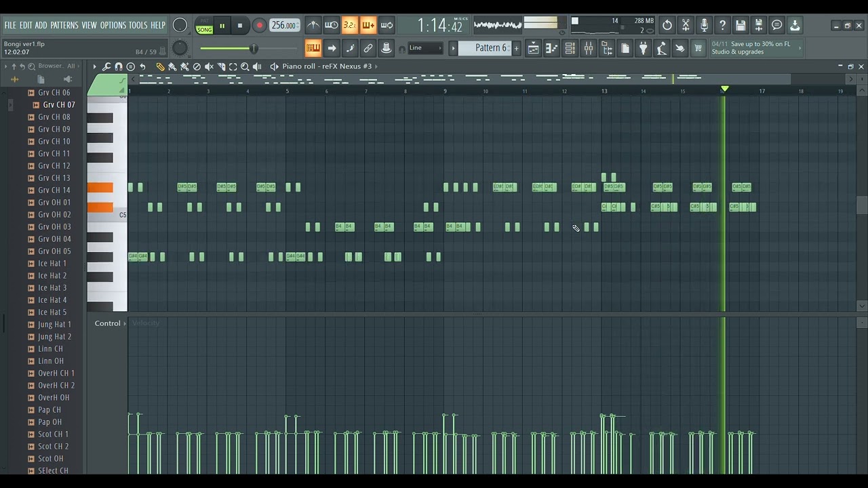
Task: Open the Browser view icon
Action: click(606, 47)
